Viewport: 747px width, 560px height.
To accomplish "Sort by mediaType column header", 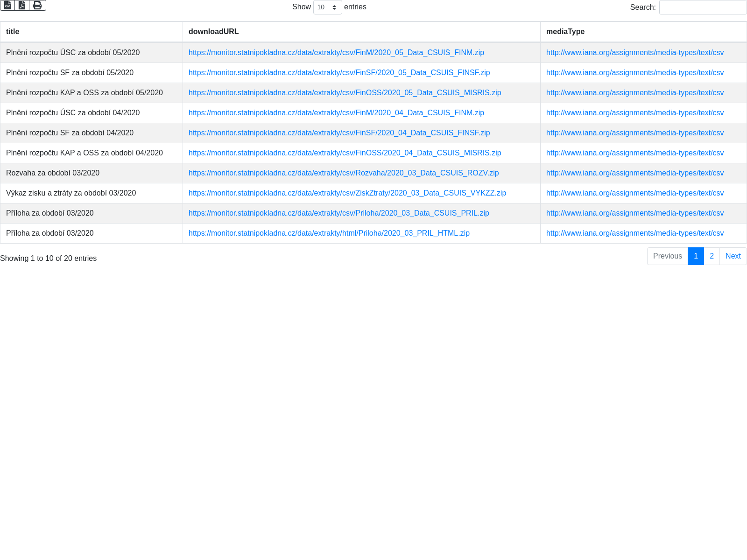I will 565,32.
